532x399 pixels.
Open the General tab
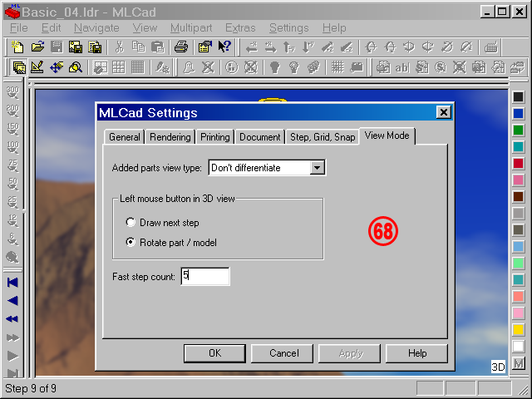point(124,137)
